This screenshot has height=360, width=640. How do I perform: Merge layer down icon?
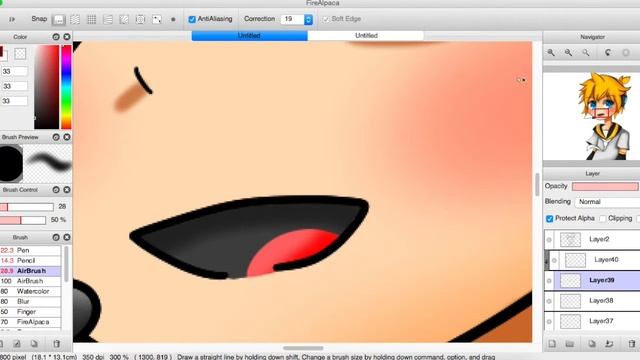click(x=609, y=344)
